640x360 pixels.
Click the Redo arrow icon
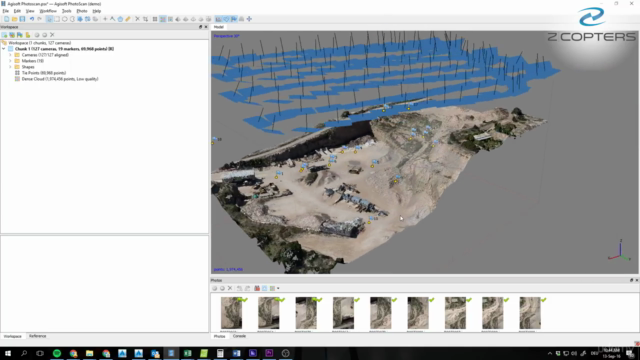pos(39,19)
